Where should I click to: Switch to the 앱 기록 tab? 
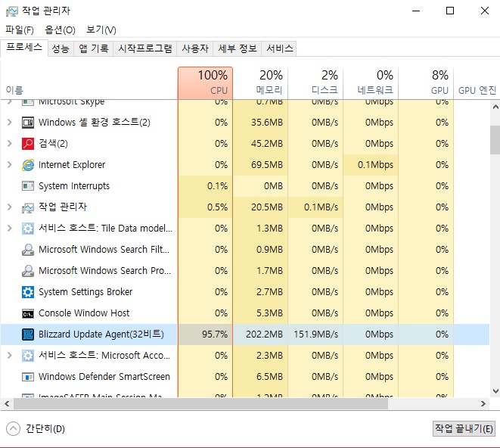click(94, 48)
